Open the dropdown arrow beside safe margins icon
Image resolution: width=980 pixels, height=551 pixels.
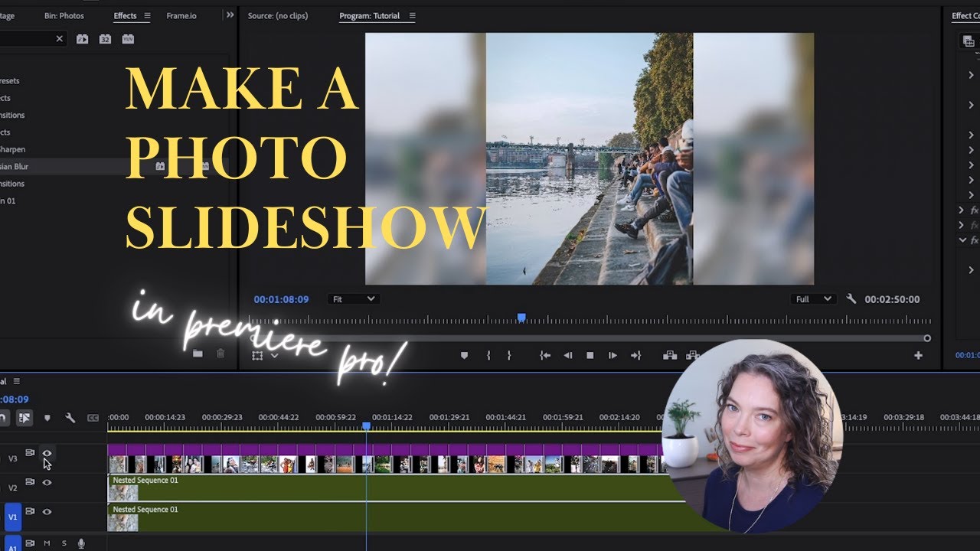[274, 356]
